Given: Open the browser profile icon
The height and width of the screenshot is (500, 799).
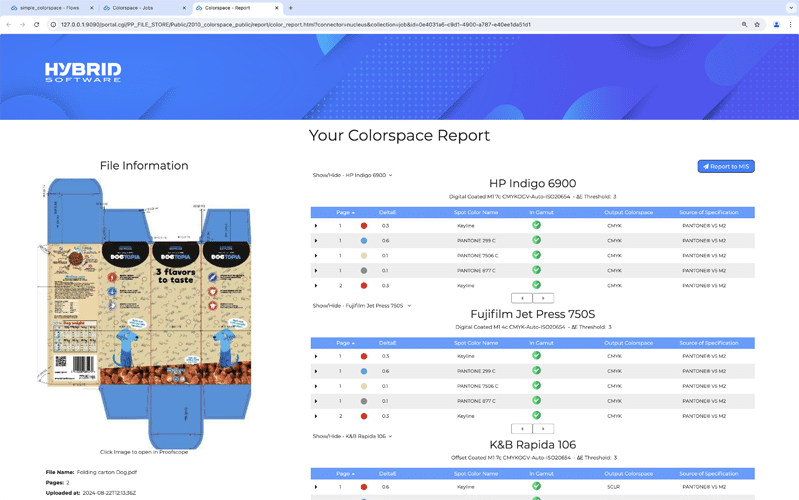Looking at the screenshot, I should click(776, 24).
